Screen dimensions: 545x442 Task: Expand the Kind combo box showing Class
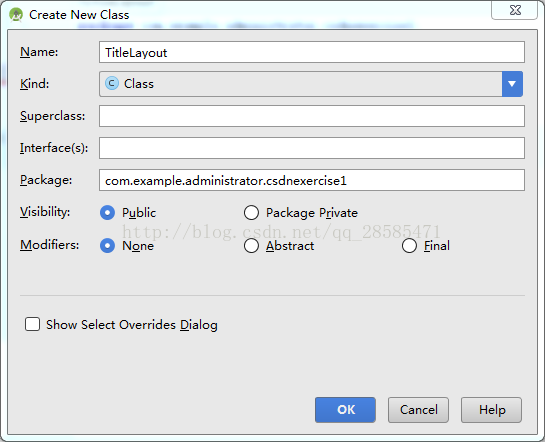pos(311,84)
